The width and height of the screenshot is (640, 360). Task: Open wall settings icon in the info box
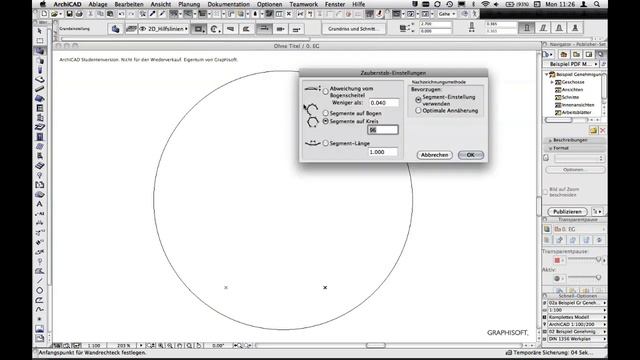tap(116, 29)
